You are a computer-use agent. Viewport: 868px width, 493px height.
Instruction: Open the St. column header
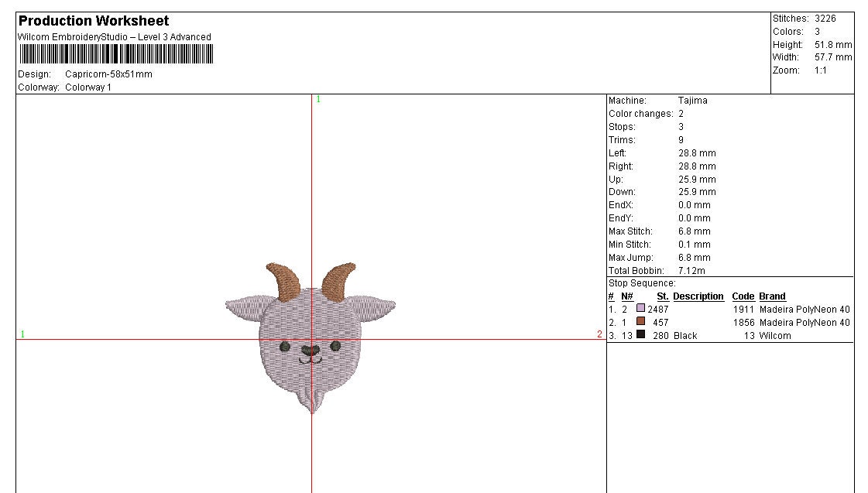click(663, 296)
